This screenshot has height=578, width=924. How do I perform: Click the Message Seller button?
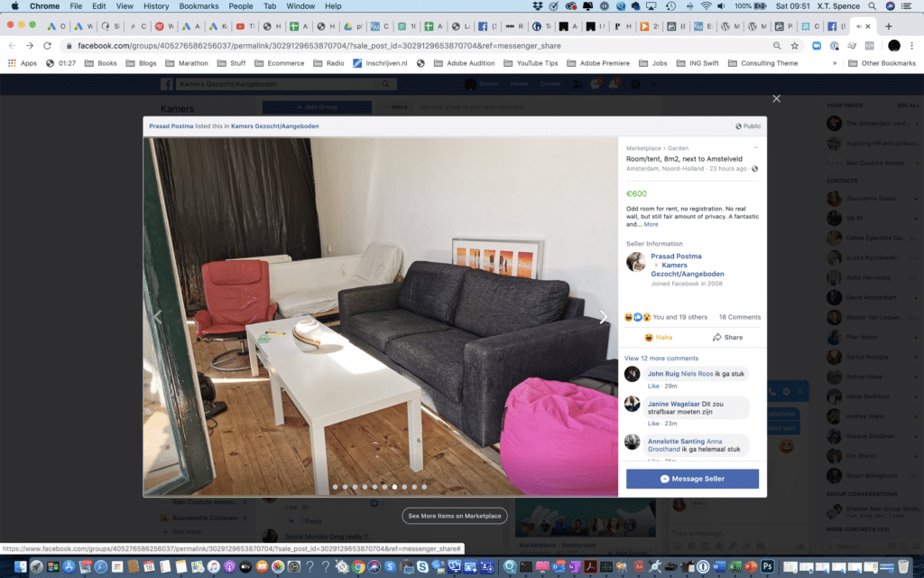tap(692, 479)
